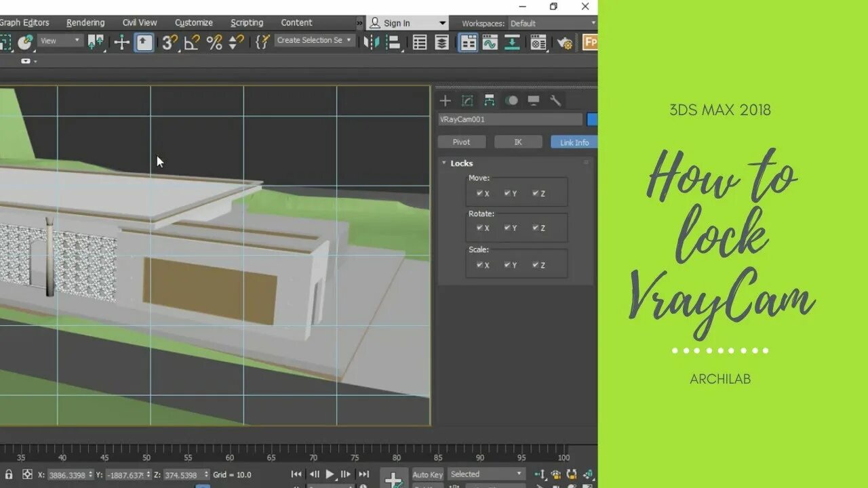Screen dimensions: 868x488
Task: Open the Create tab in command panel
Action: (445, 101)
